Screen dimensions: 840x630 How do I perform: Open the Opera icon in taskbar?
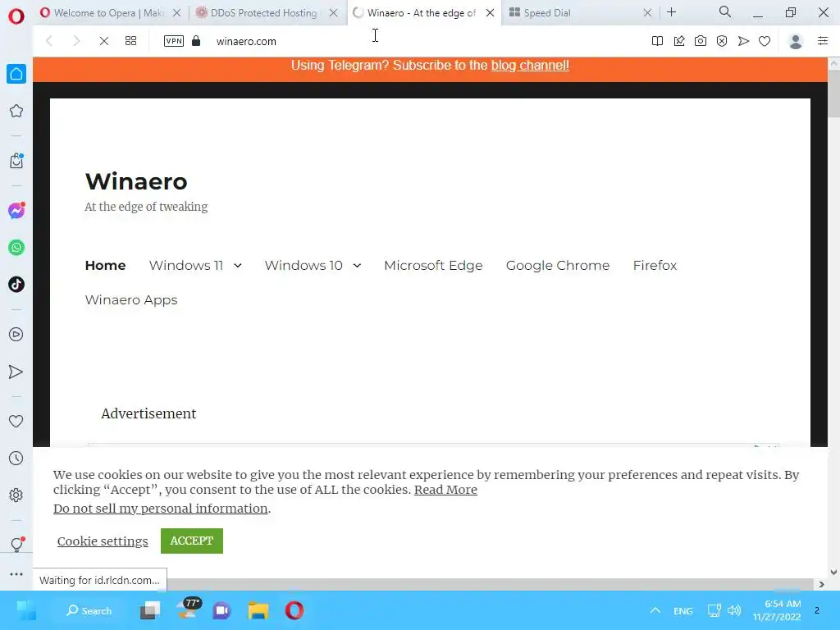pos(294,610)
